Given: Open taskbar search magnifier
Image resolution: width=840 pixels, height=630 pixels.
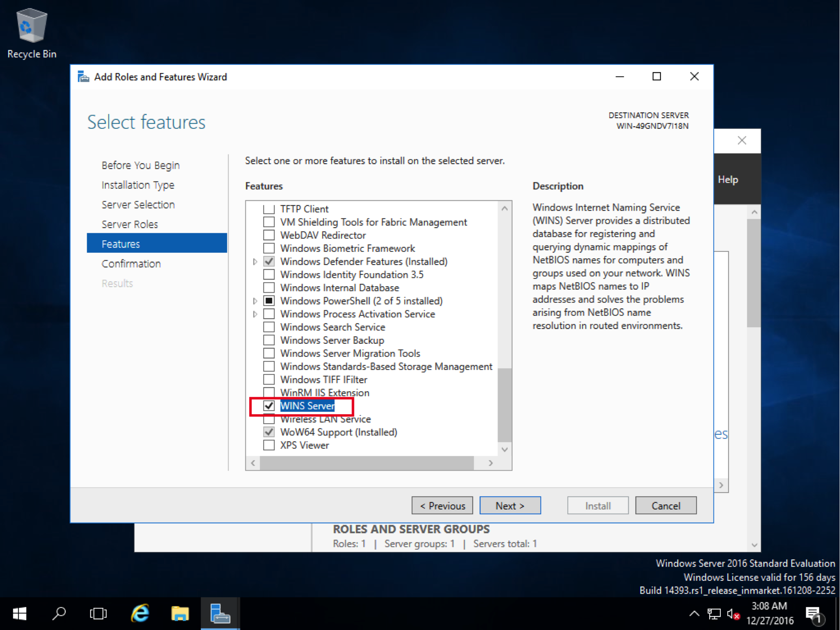Looking at the screenshot, I should tap(59, 613).
